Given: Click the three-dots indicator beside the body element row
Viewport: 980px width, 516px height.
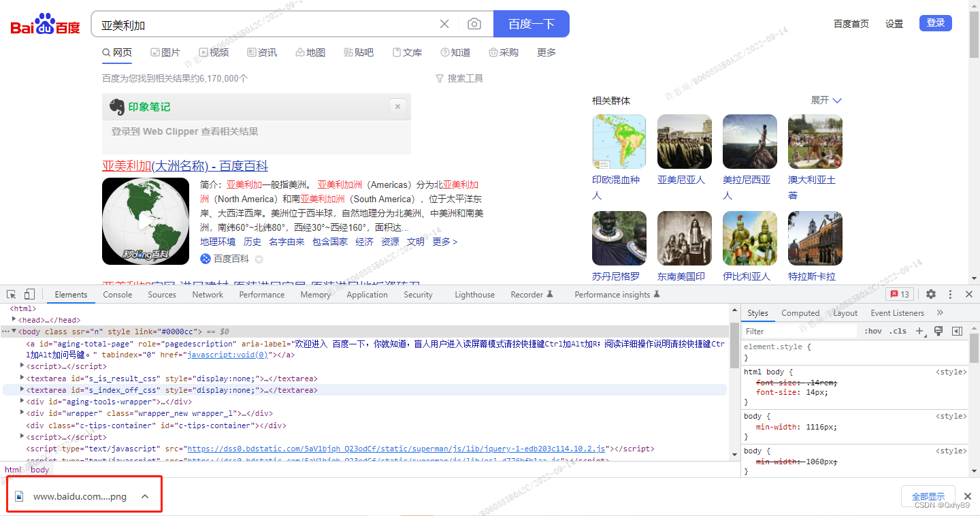Looking at the screenshot, I should (5, 332).
